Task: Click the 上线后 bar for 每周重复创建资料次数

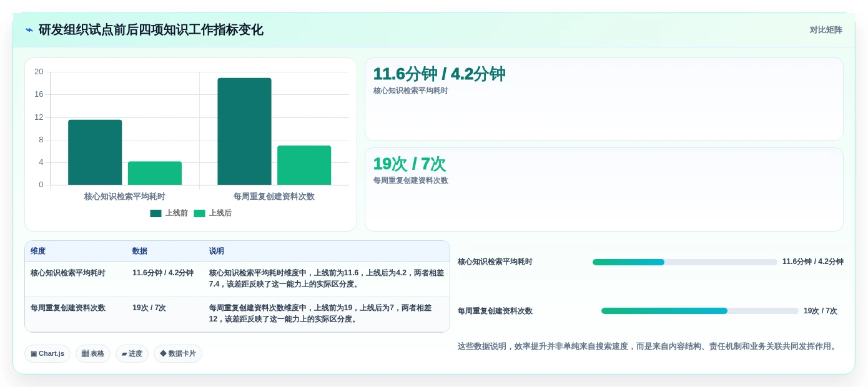Action: (x=304, y=165)
